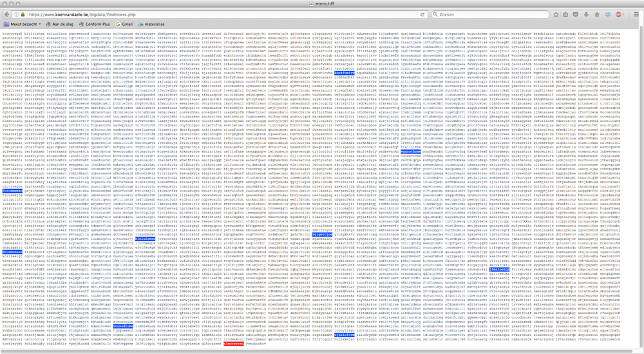Reload the page with the refresh icon
The image size is (644, 354).
(422, 14)
